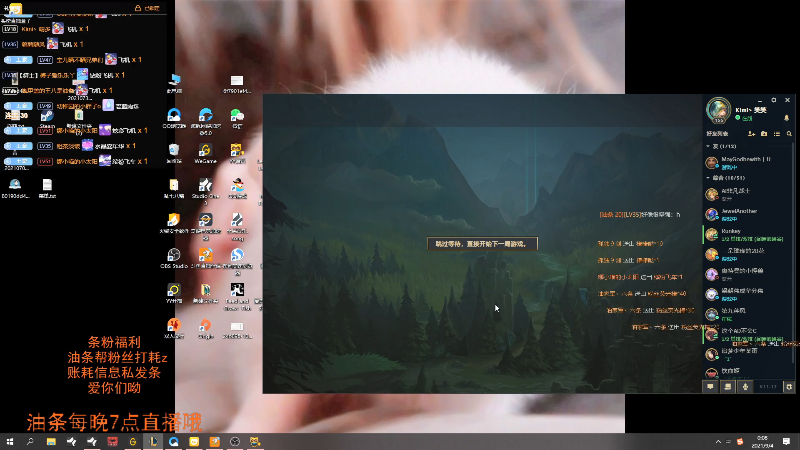Open Dead and Buried desktop shortcut

click(x=237, y=296)
